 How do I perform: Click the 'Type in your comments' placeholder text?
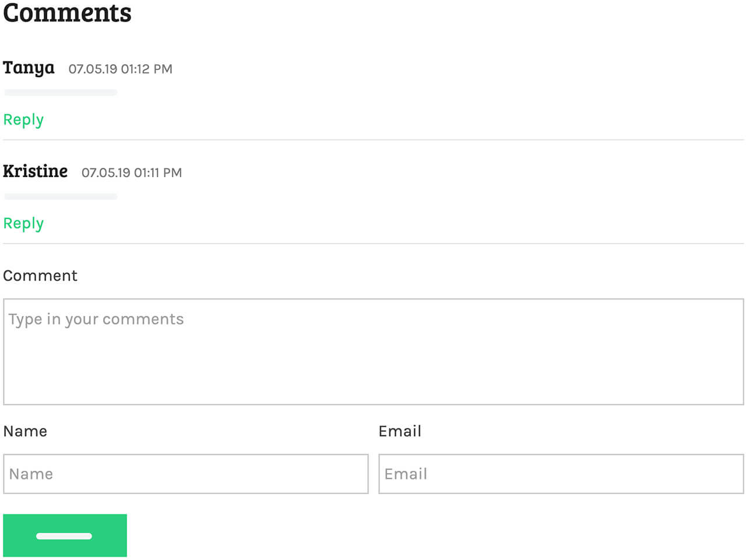point(96,319)
